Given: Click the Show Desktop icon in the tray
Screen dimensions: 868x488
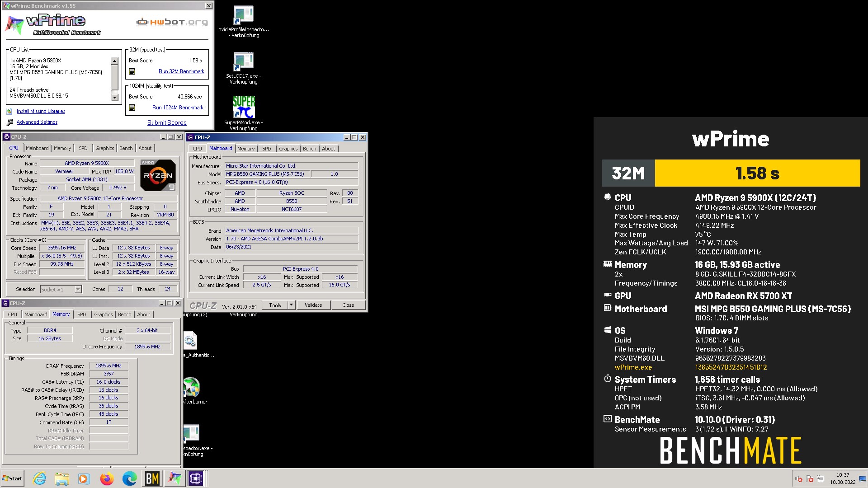Looking at the screenshot, I should (862, 479).
